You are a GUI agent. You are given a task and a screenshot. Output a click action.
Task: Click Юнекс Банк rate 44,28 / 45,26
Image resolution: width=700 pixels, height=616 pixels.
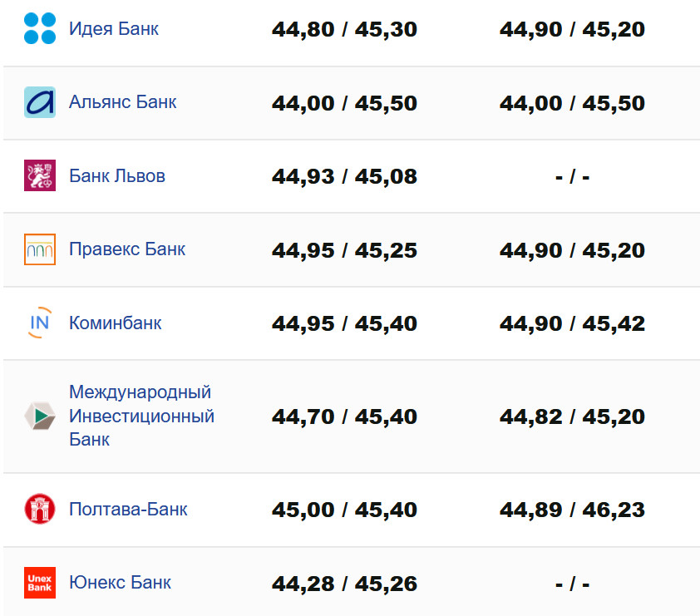coord(344,584)
